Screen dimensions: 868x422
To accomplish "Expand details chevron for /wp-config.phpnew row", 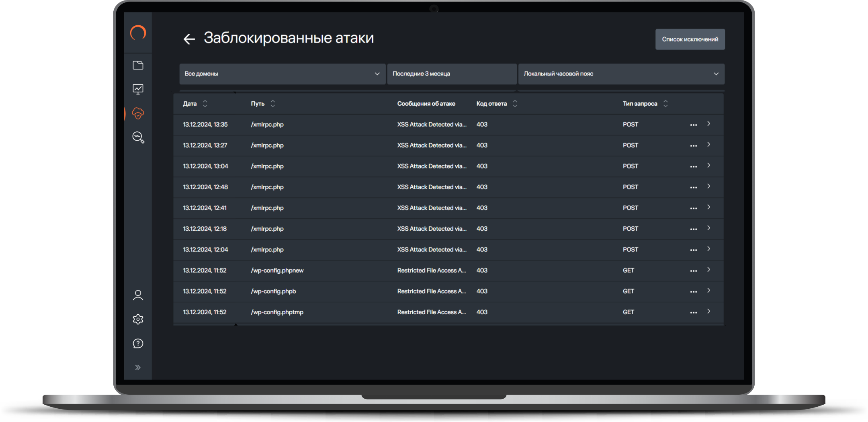I will coord(708,270).
